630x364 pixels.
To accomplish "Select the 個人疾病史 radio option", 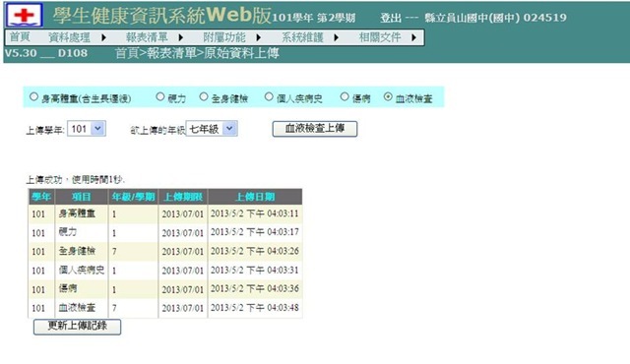I will pyautogui.click(x=269, y=96).
